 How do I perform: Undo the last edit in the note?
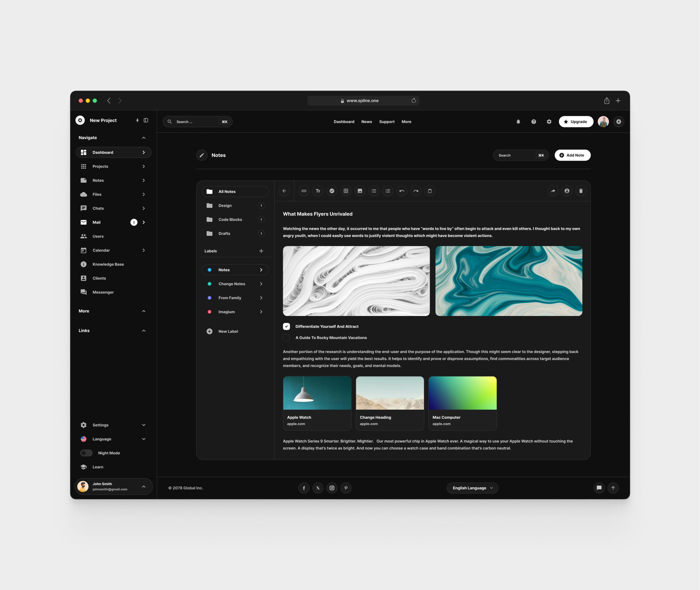coord(402,191)
